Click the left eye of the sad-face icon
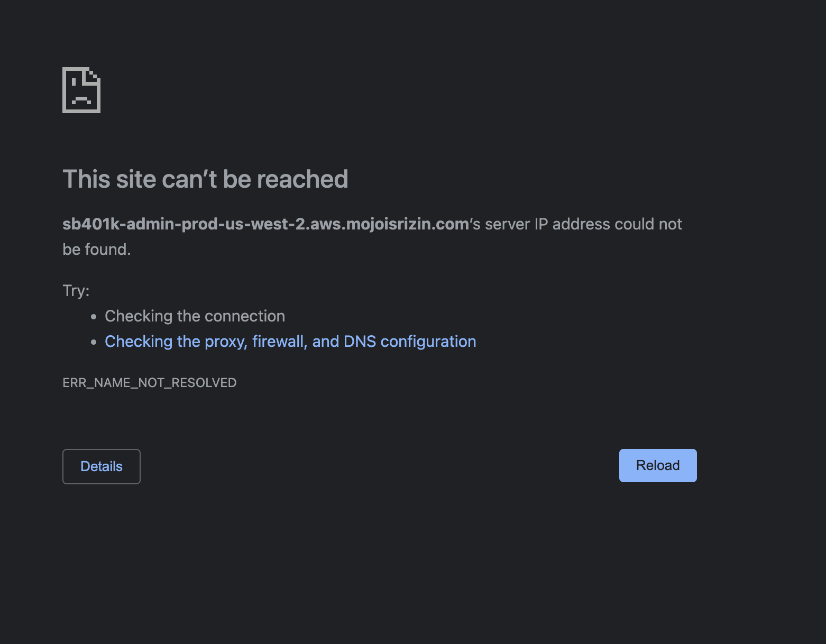Image resolution: width=826 pixels, height=644 pixels. [74, 82]
